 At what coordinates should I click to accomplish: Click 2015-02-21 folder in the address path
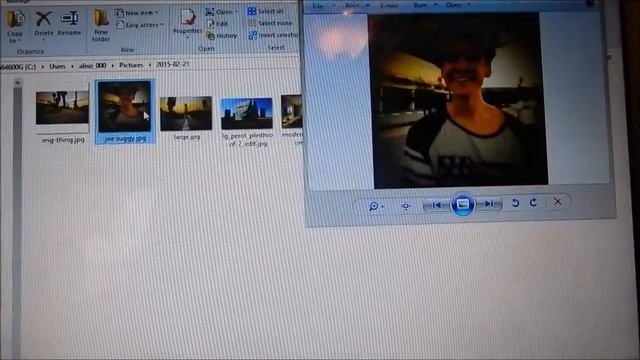(x=172, y=64)
